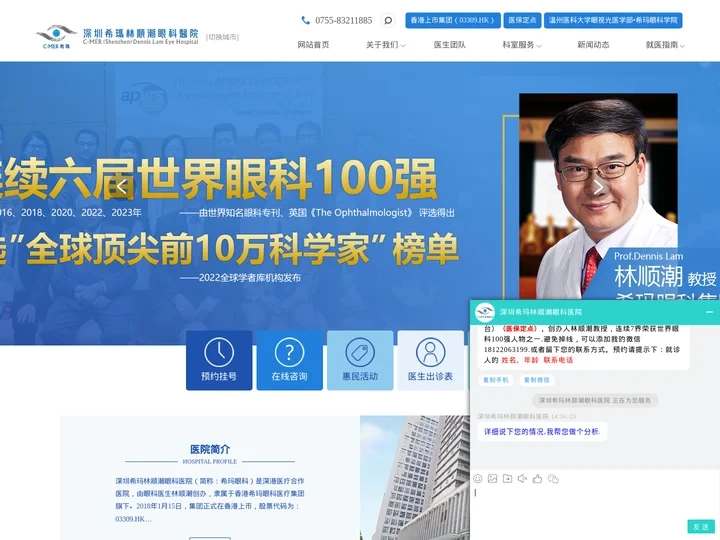The width and height of the screenshot is (720, 540).
Task: Click 医院简介 section heading
Action: [210, 449]
